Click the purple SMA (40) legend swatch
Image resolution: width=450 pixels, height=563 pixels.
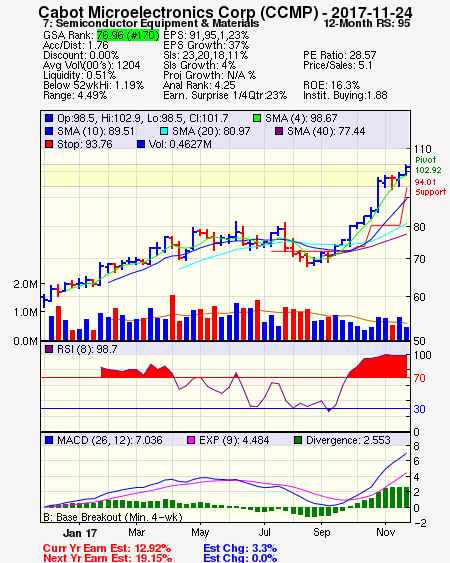pos(279,131)
